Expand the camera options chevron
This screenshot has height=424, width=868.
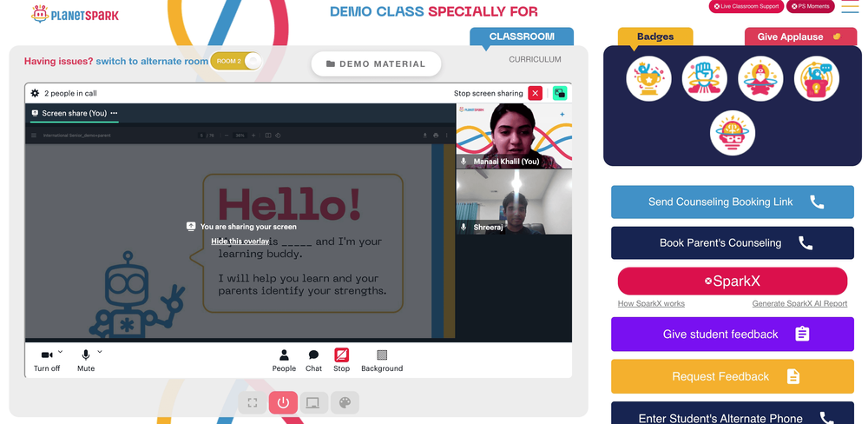[x=61, y=351]
